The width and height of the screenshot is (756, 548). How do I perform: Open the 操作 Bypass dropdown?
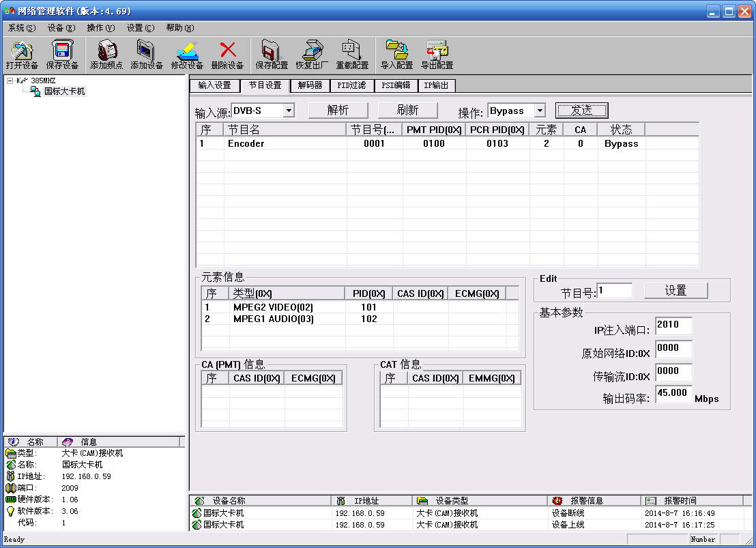[x=540, y=111]
